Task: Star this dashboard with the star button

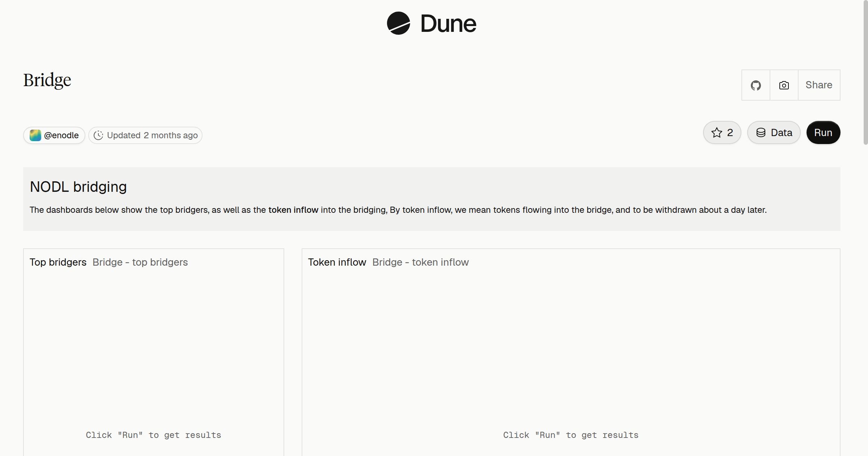Action: [722, 132]
